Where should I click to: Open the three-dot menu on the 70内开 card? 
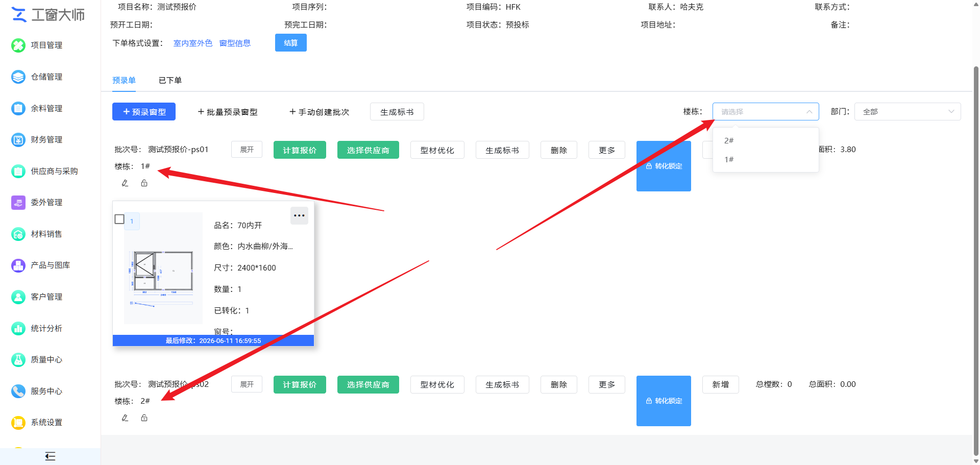(x=299, y=216)
